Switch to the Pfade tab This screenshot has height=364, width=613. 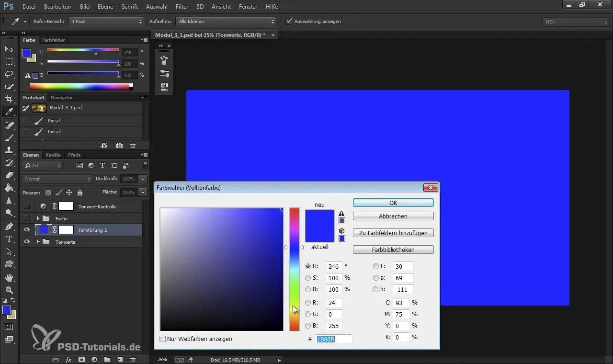point(74,155)
